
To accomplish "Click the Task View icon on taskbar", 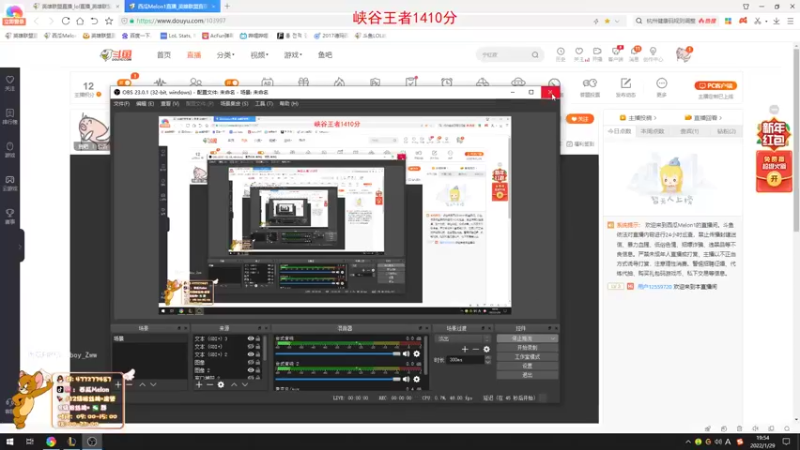I will pyautogui.click(x=30, y=441).
